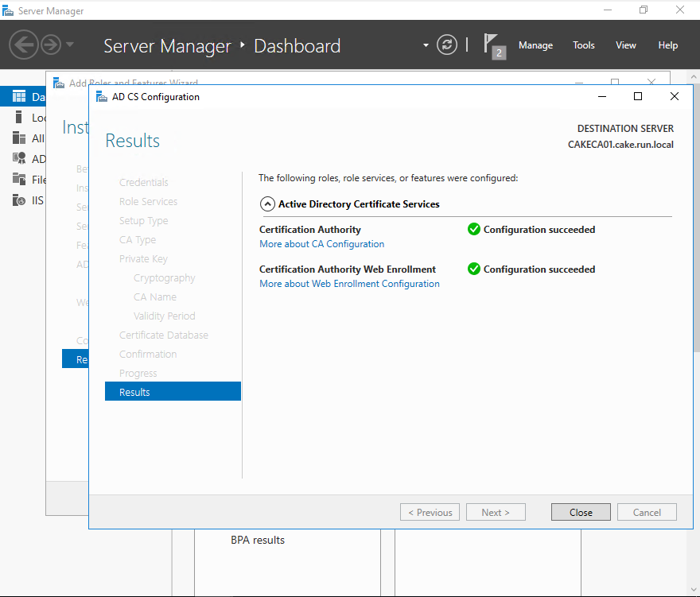Open More about Web Enrollment Configuration link
Image resolution: width=700 pixels, height=597 pixels.
(349, 284)
